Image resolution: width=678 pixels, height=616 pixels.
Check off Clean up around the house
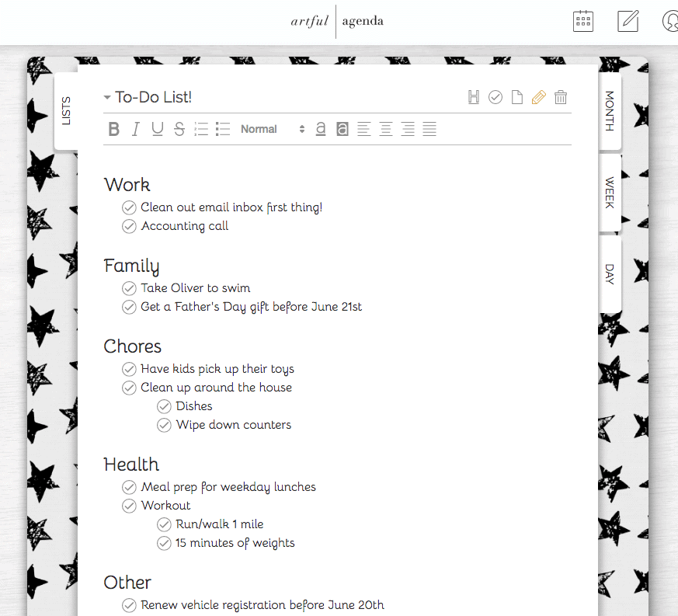[x=129, y=388]
